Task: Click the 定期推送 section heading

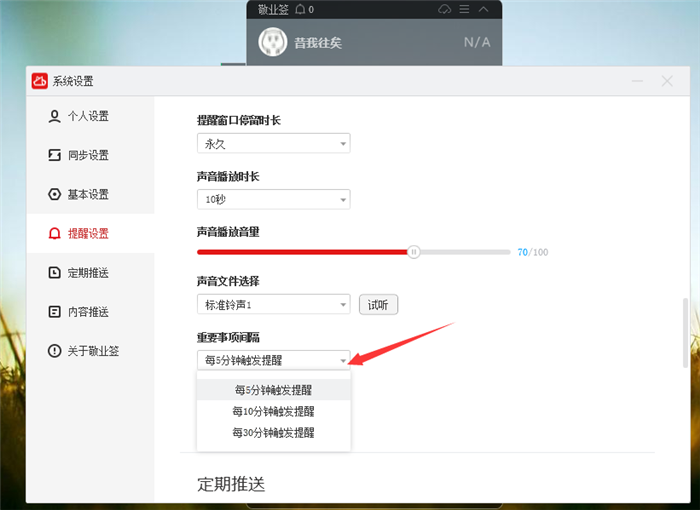Action: click(231, 484)
